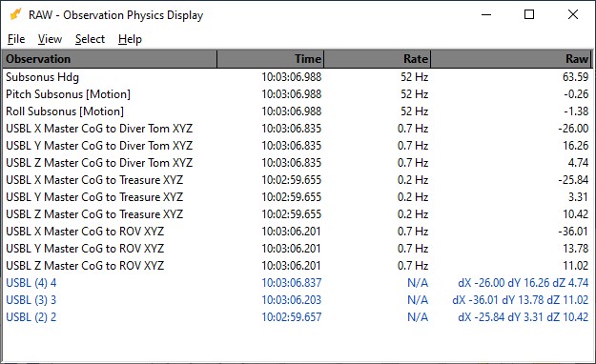Screen dimensions: 596x364
Task: Open the File menu
Action: pyautogui.click(x=16, y=39)
